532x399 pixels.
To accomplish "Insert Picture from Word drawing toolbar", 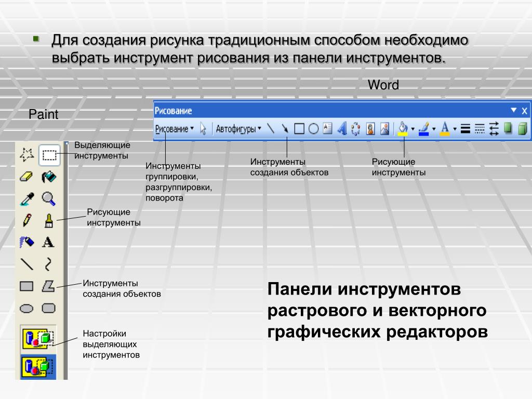I will (385, 129).
